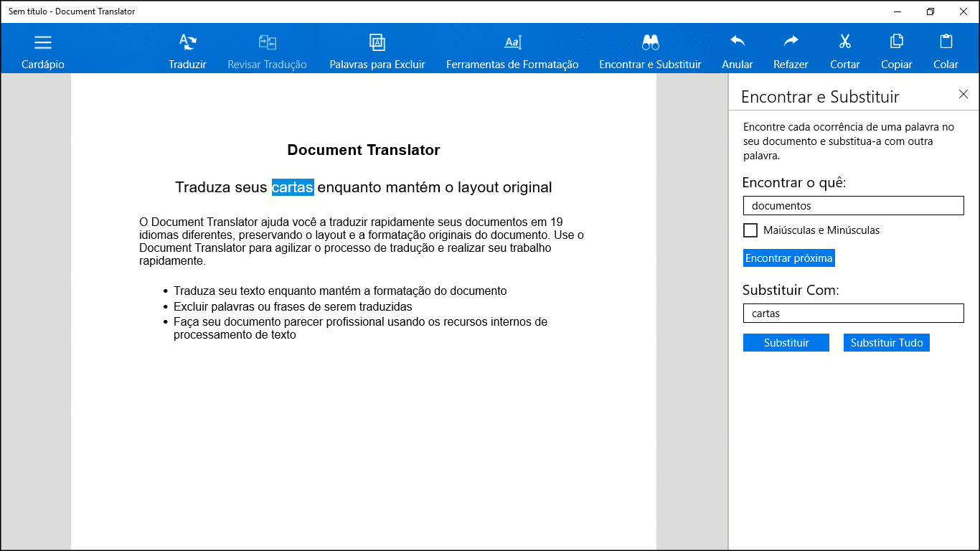The height and width of the screenshot is (551, 980).
Task: Open Palavras para Excluir tool
Action: coord(377,43)
